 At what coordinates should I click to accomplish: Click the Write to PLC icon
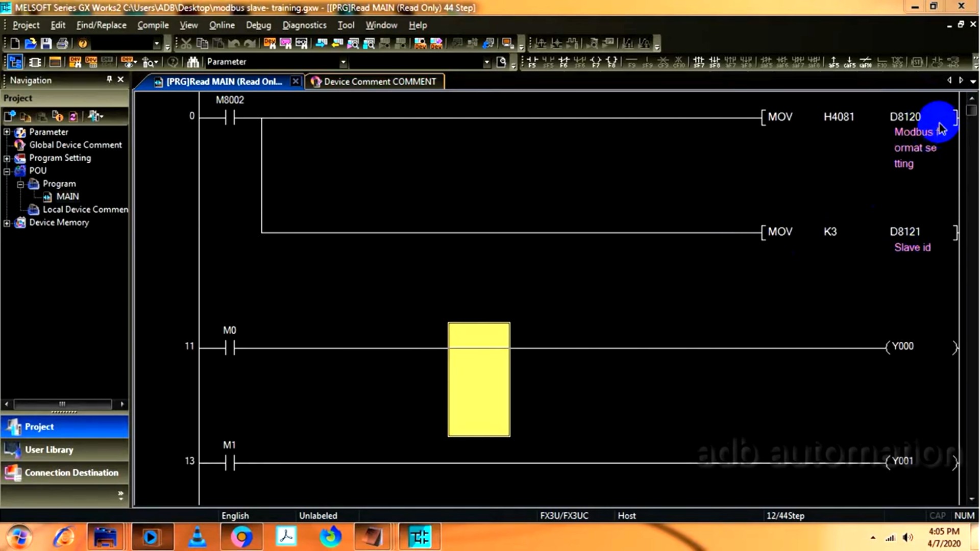coord(322,44)
